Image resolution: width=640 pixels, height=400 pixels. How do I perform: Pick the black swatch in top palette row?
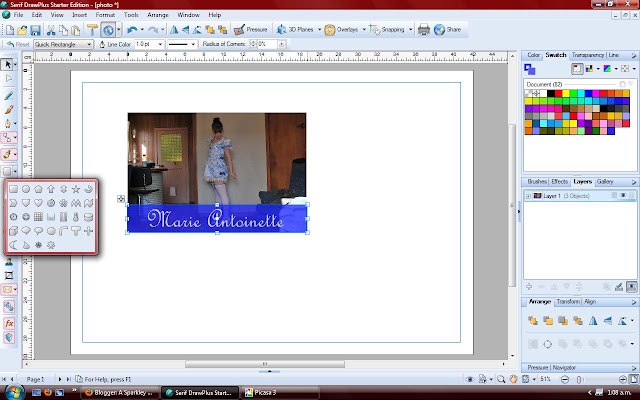coord(551,93)
